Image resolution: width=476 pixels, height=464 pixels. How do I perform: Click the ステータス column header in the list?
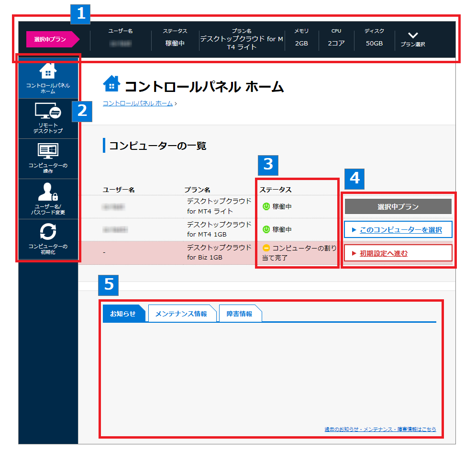(276, 190)
